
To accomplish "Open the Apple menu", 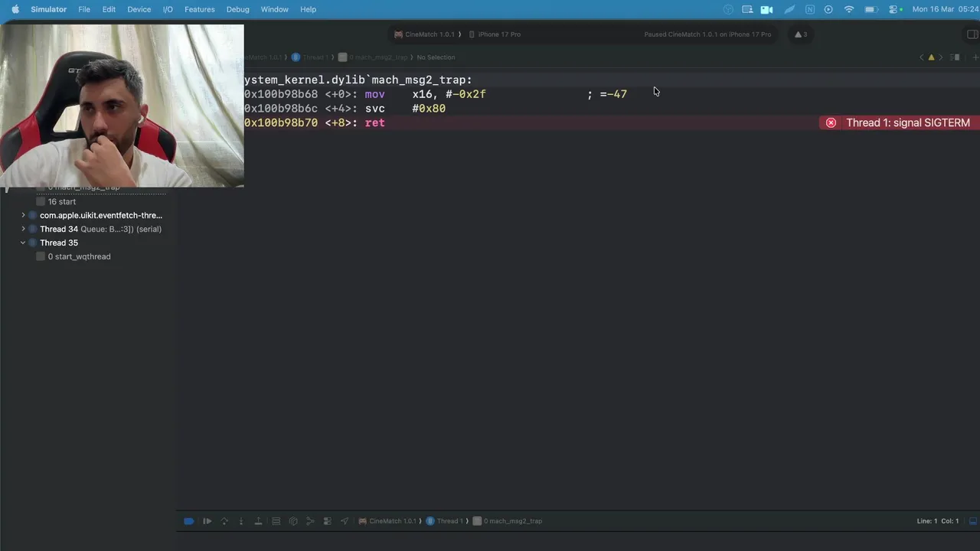I will [x=15, y=9].
